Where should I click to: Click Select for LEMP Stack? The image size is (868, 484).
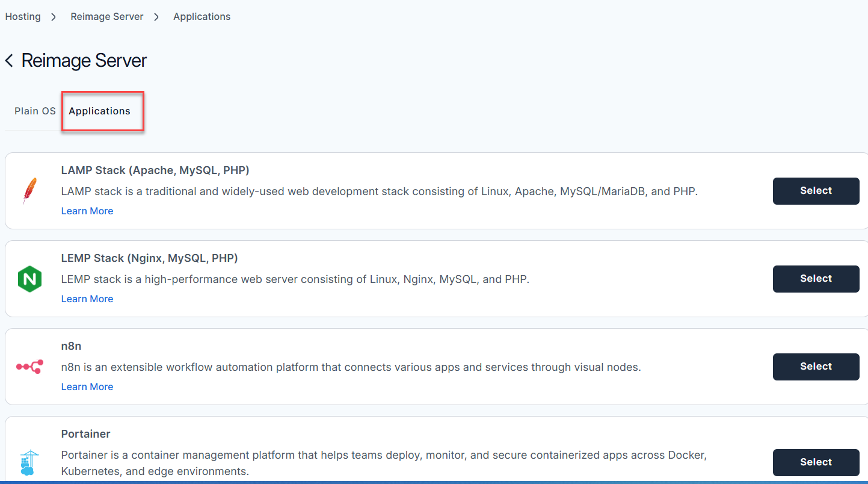[816, 279]
